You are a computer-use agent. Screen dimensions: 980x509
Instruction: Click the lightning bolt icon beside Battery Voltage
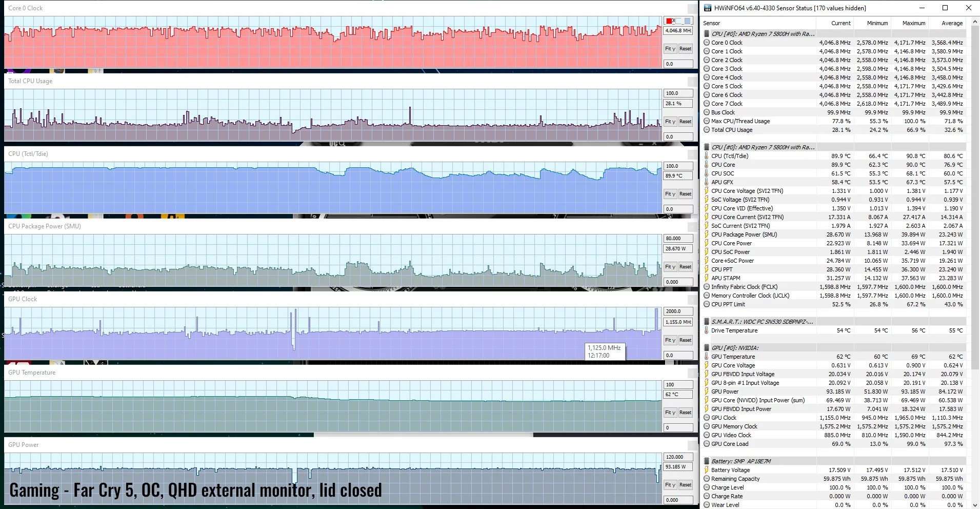pyautogui.click(x=707, y=470)
